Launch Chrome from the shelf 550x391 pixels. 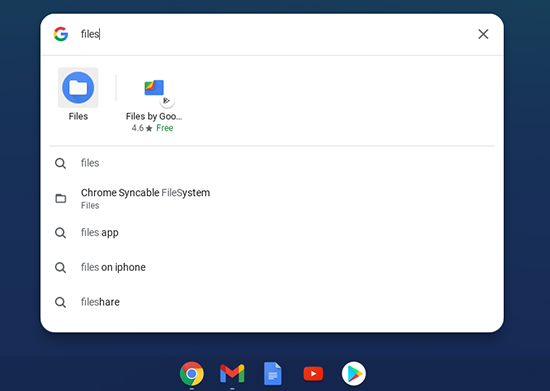pos(192,373)
